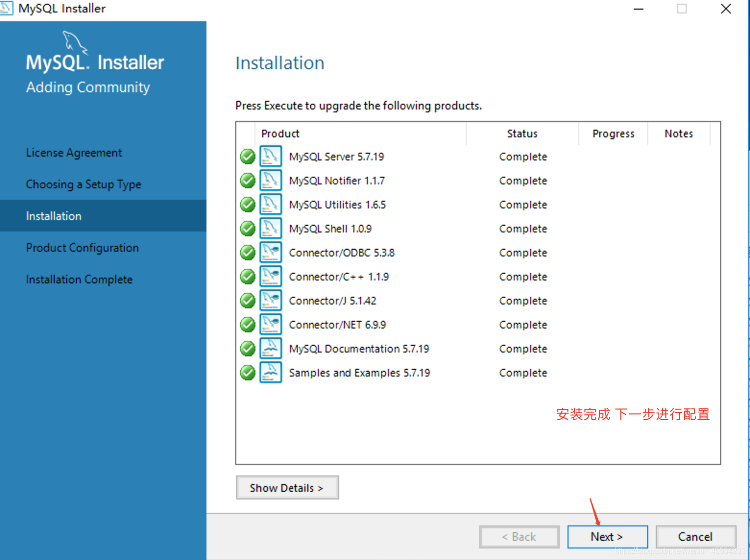750x560 pixels.
Task: Click the MySQL Server 5.7.19 product icon
Action: tap(271, 156)
